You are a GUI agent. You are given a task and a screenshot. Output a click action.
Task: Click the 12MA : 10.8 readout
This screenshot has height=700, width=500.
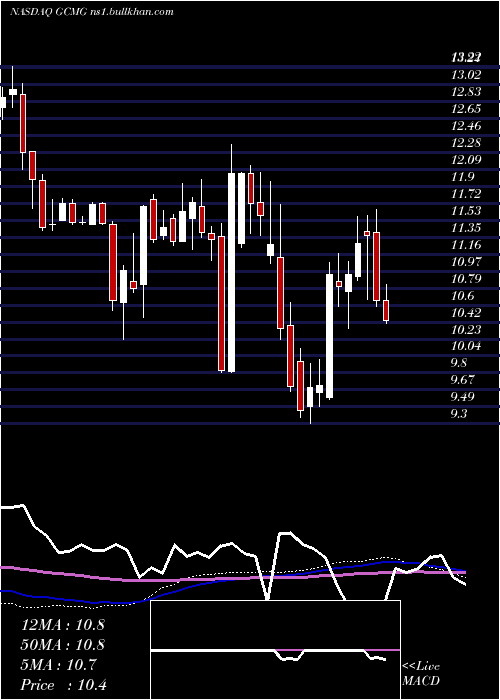pos(63,625)
